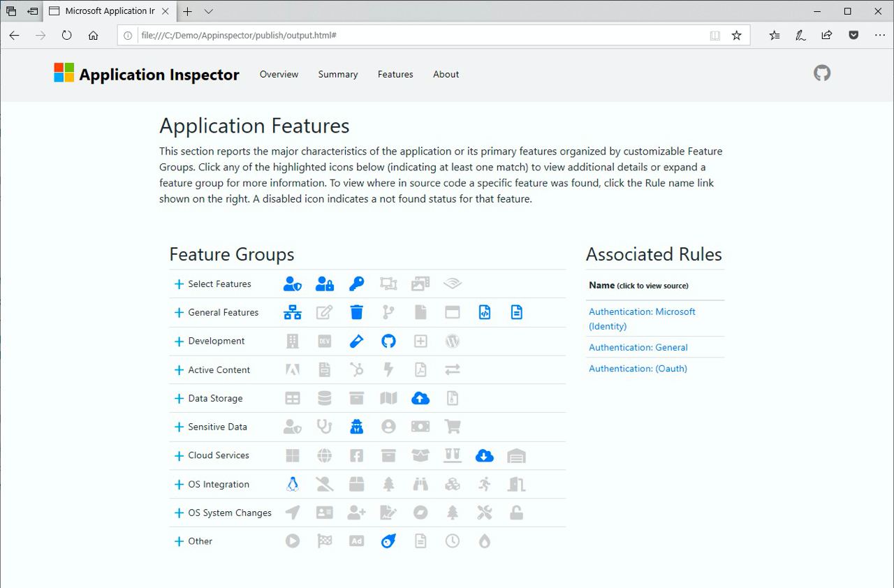Screen dimensions: 894x588
Task: View source for Authentication: General rule
Action: 638,347
